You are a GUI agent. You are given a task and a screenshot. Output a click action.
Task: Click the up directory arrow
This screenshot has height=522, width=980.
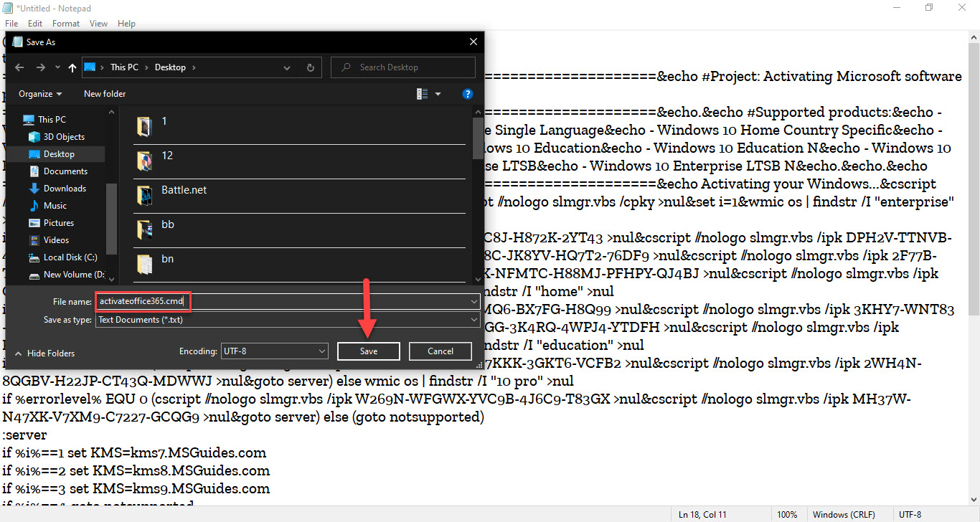[x=72, y=67]
